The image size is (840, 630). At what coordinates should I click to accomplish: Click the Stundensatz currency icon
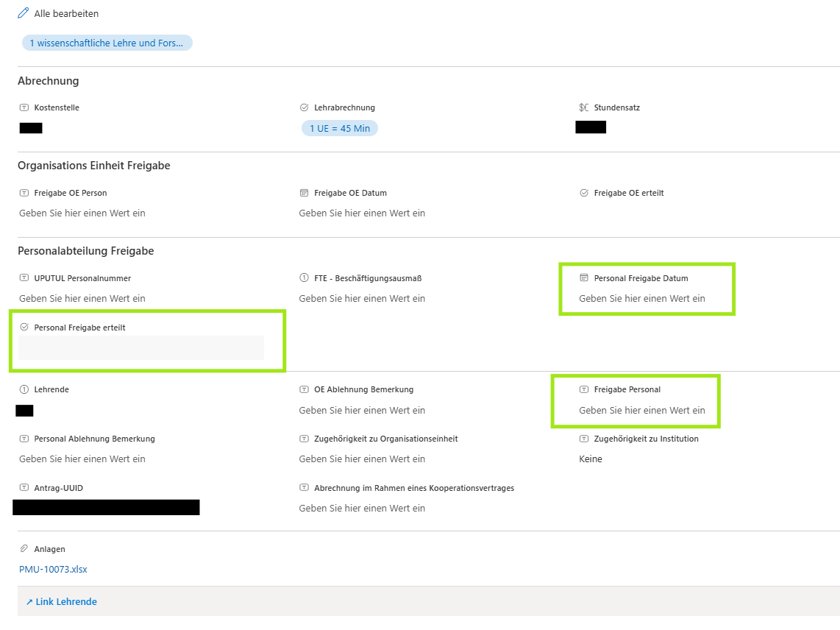pyautogui.click(x=584, y=107)
